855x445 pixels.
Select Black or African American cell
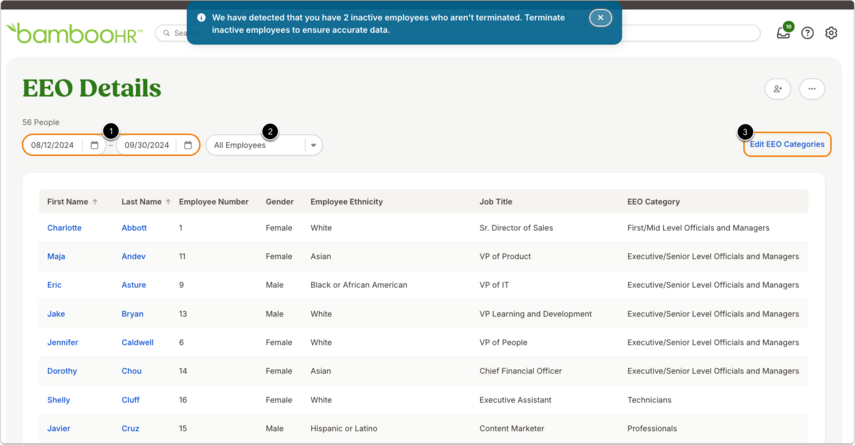point(359,285)
